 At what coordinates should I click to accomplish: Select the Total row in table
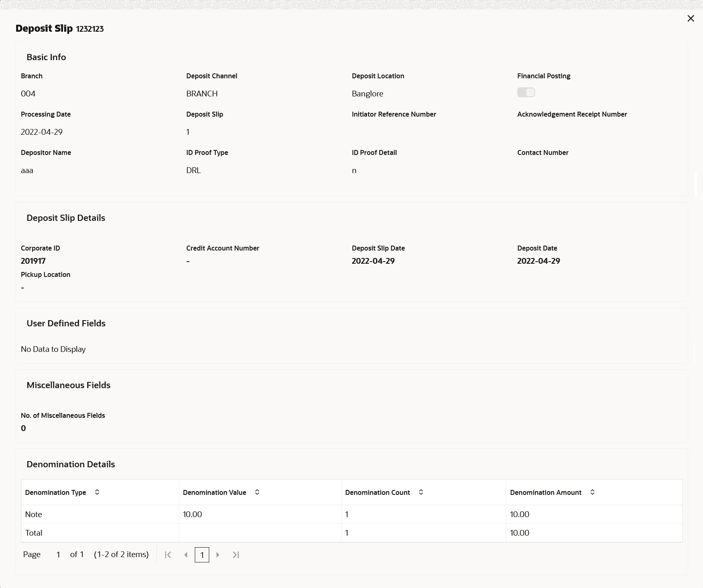[x=352, y=533]
